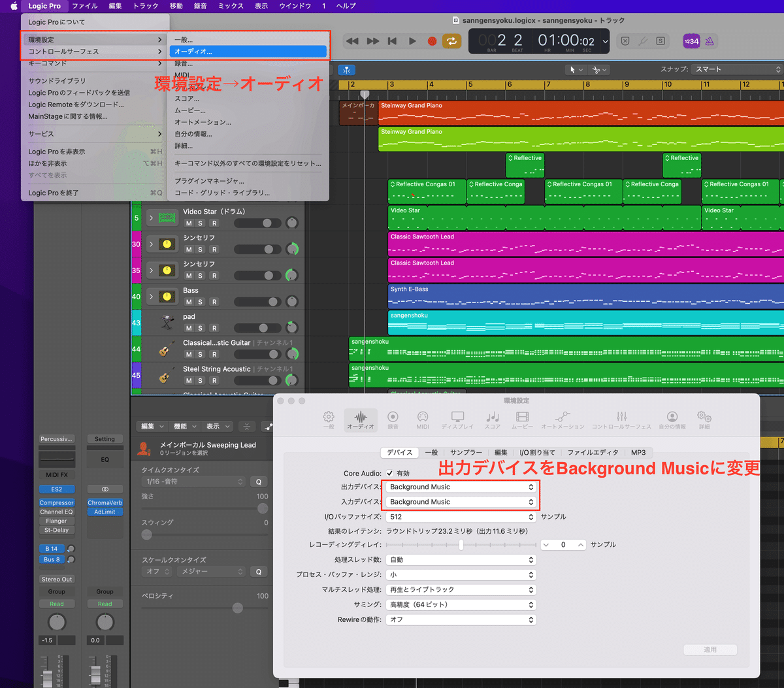Solo the pad track
The width and height of the screenshot is (784, 688).
point(201,328)
